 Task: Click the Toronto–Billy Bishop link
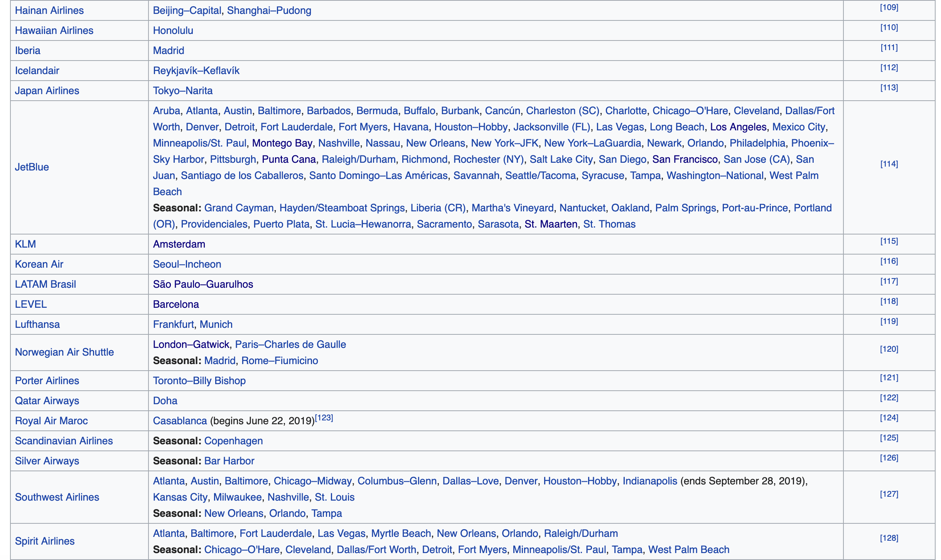199,381
